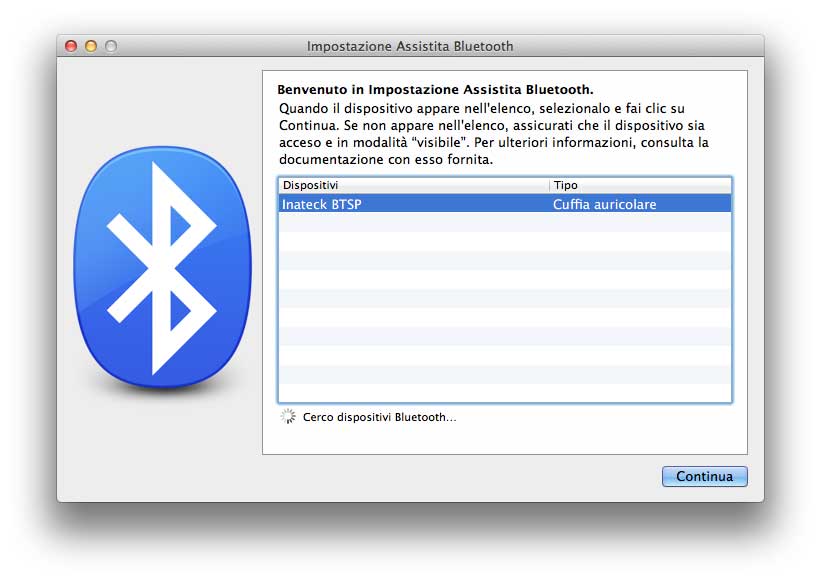The height and width of the screenshot is (581, 821).
Task: Click the large Bluetooth logo icon
Action: click(x=162, y=267)
